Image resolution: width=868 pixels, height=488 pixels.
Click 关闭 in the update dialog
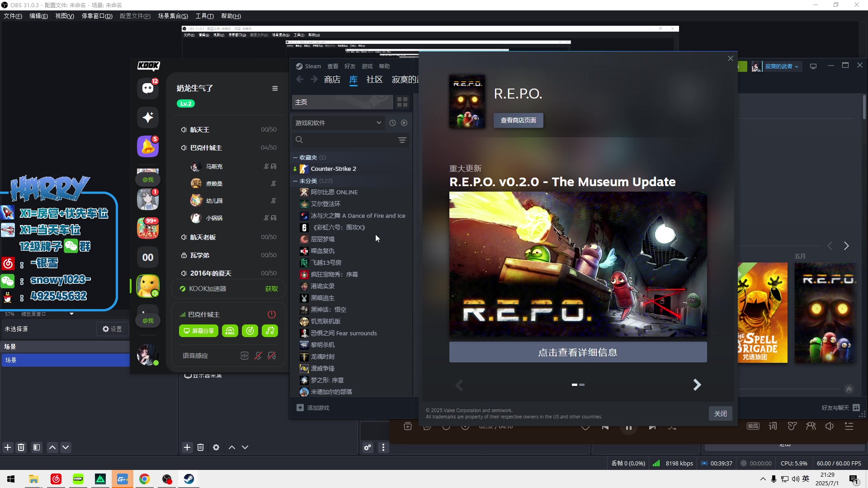point(720,414)
